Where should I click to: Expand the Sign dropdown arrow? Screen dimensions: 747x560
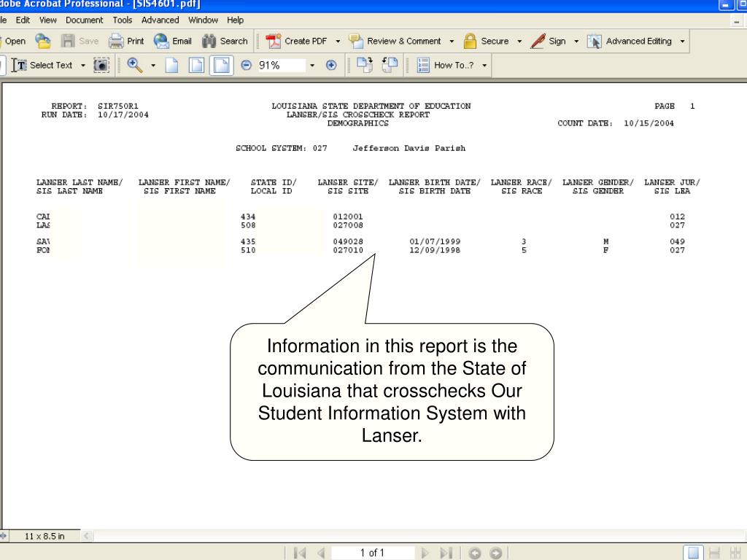point(576,42)
